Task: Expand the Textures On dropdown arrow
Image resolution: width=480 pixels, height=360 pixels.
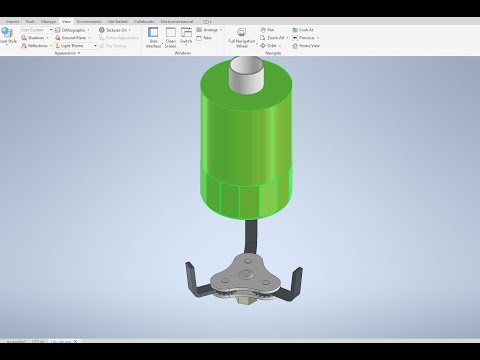Action: 130,30
